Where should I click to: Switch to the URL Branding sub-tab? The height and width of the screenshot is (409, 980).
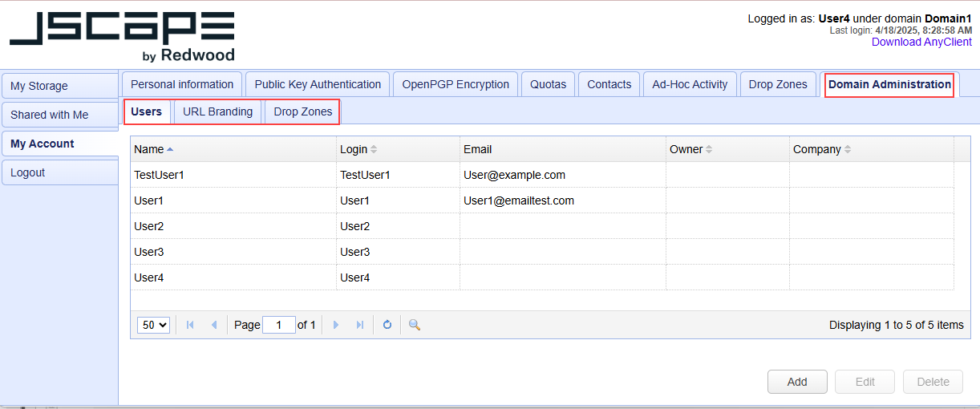(217, 112)
